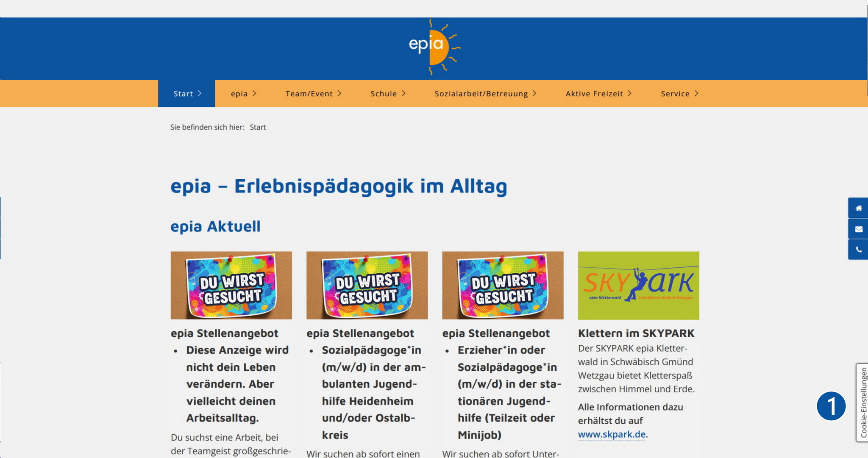
Task: Click the envelope email icon on right sidebar
Action: (858, 229)
